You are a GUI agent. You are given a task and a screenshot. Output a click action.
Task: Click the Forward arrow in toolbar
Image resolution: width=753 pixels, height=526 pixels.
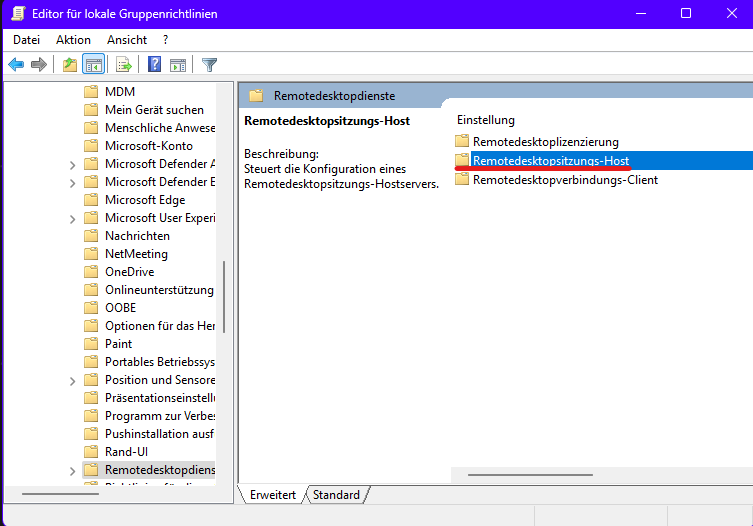pos(39,65)
